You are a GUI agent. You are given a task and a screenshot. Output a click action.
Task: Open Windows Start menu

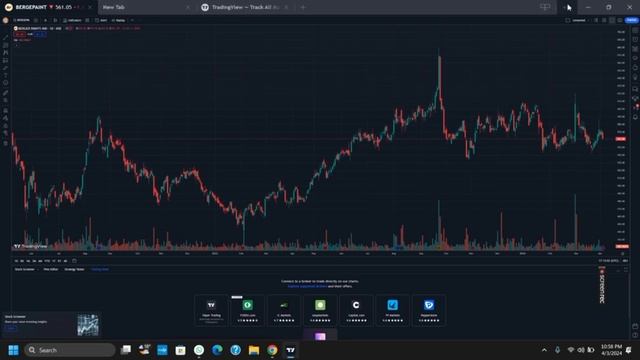point(13,350)
